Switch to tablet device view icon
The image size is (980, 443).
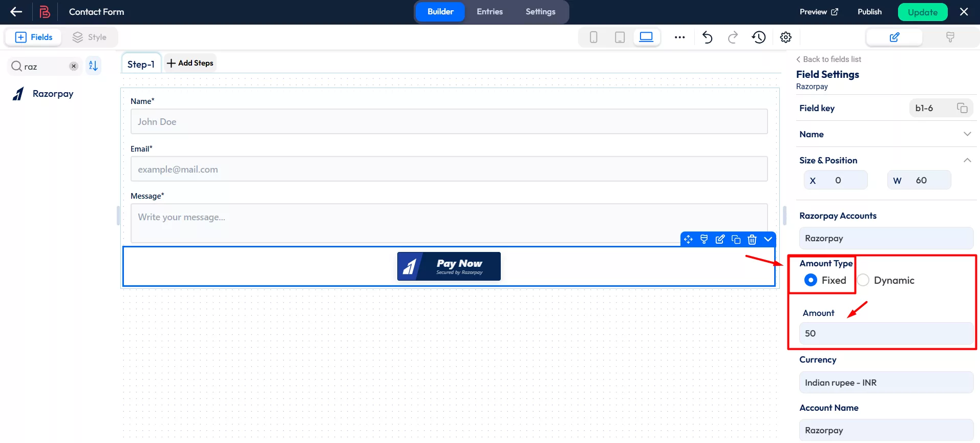pos(620,37)
